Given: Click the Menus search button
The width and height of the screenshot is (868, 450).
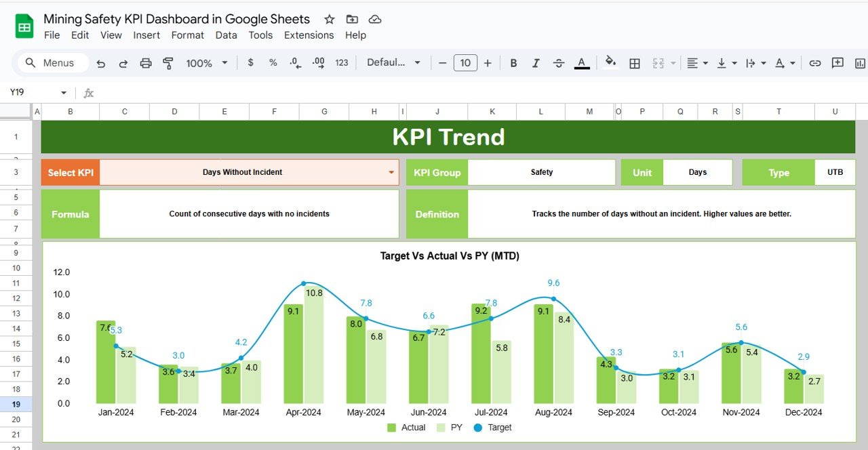Looking at the screenshot, I should click(52, 62).
